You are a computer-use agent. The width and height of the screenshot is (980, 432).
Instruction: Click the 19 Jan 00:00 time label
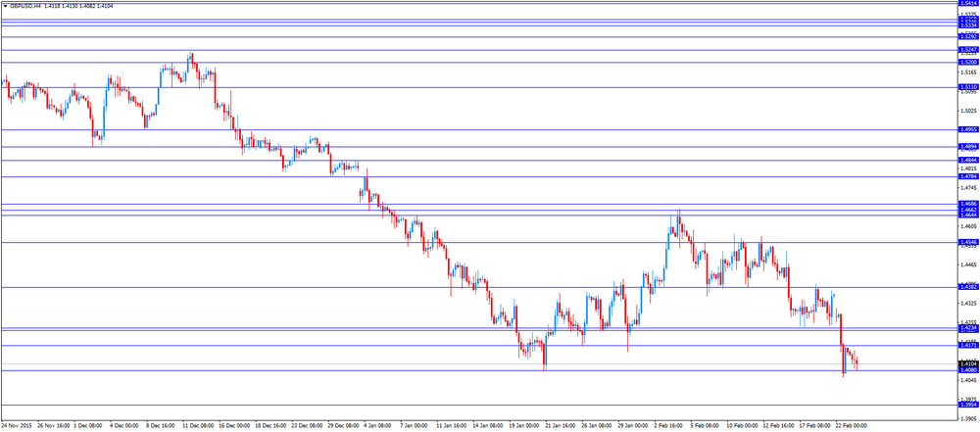tap(522, 424)
